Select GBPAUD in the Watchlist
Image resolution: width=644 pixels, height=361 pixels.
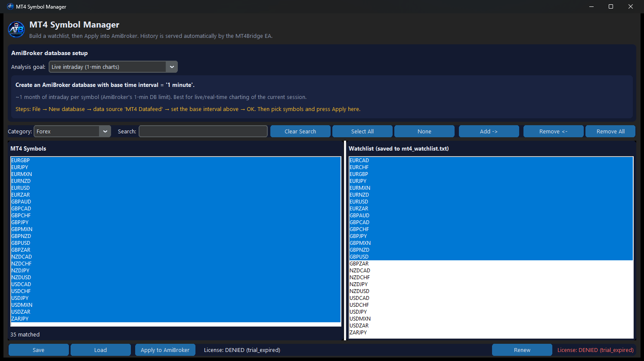tap(491, 216)
